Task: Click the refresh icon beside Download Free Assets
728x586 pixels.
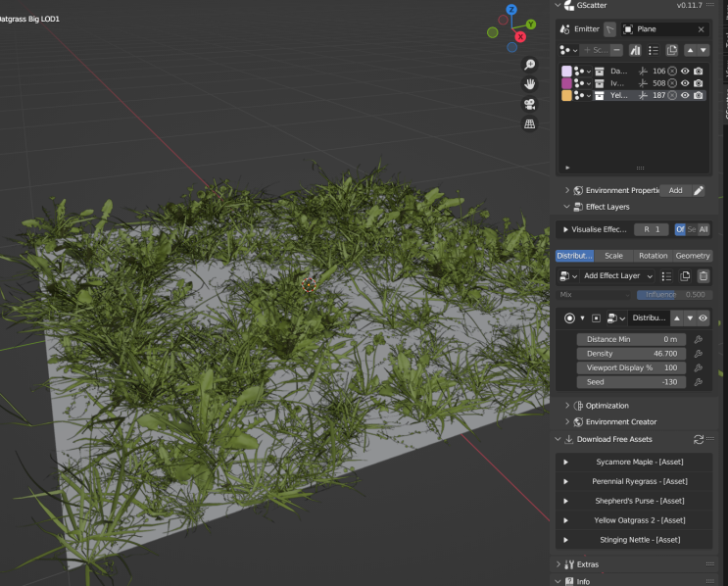Action: 699,439
